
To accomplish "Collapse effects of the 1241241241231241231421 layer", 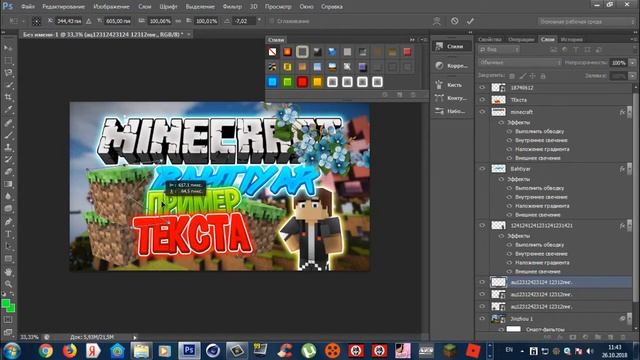I will [629, 225].
